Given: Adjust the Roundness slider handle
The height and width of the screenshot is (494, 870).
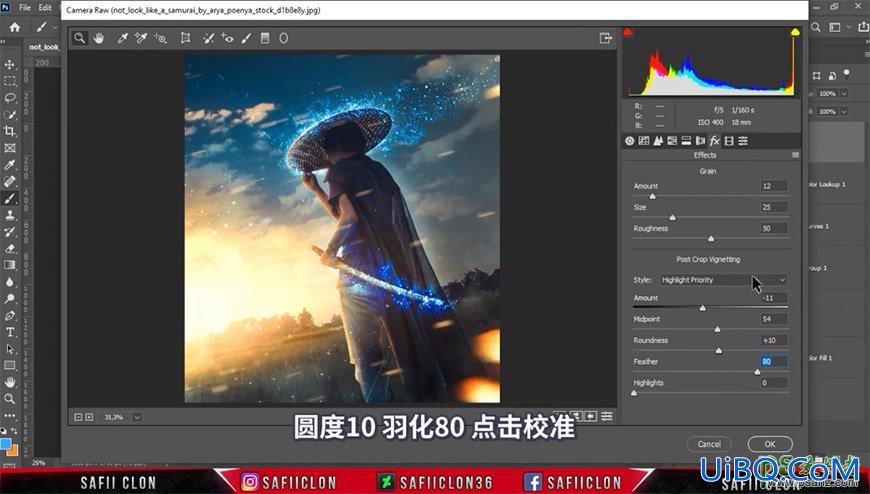Looking at the screenshot, I should coord(719,351).
